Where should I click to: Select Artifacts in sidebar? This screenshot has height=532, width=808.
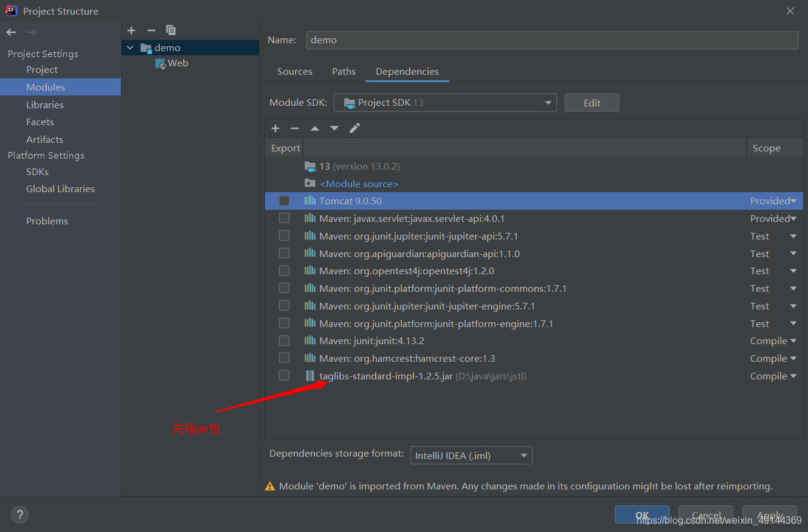click(44, 139)
